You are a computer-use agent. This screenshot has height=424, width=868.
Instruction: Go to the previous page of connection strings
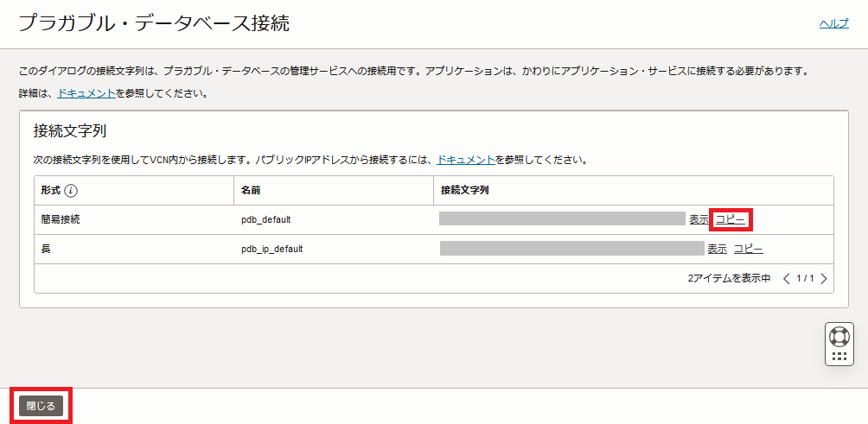tap(786, 279)
